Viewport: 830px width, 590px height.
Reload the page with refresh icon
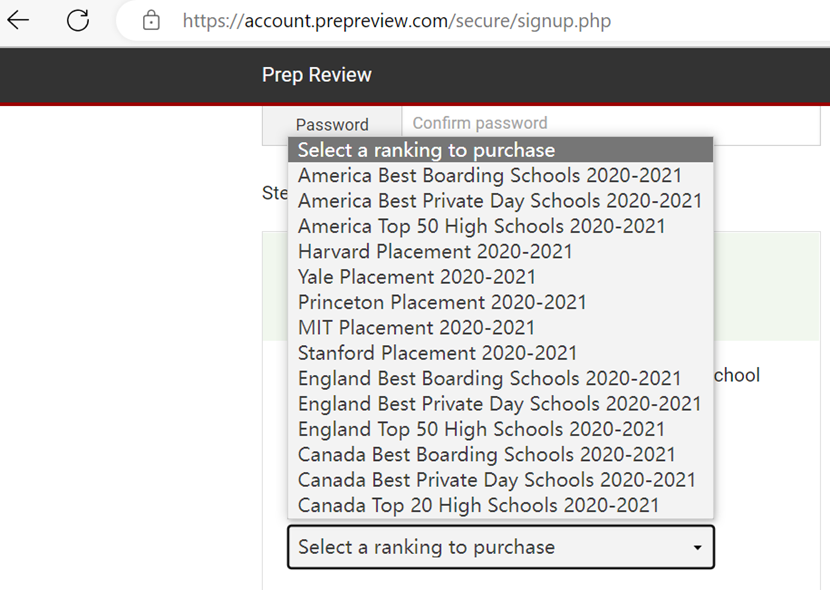pos(78,21)
